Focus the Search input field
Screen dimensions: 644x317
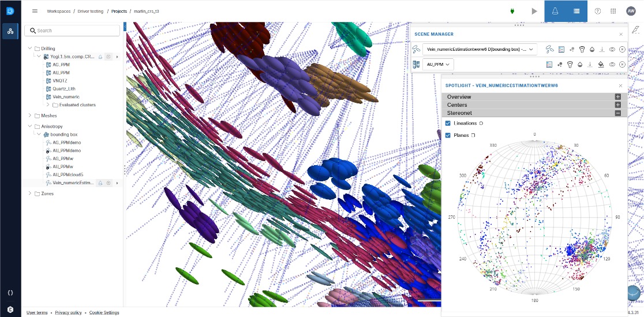(x=72, y=31)
